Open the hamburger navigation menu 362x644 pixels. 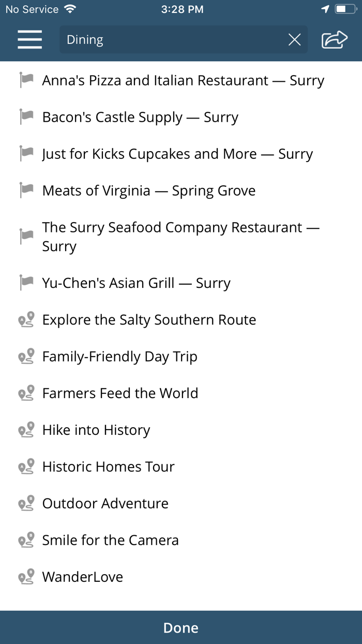pos(29,39)
